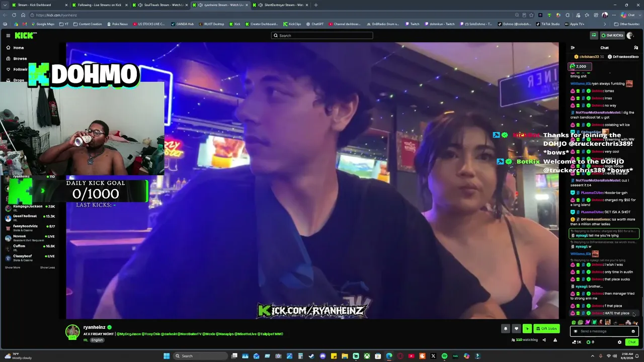Open the user profile avatar menu
Viewport: 644px width, 362px height.
(x=630, y=35)
